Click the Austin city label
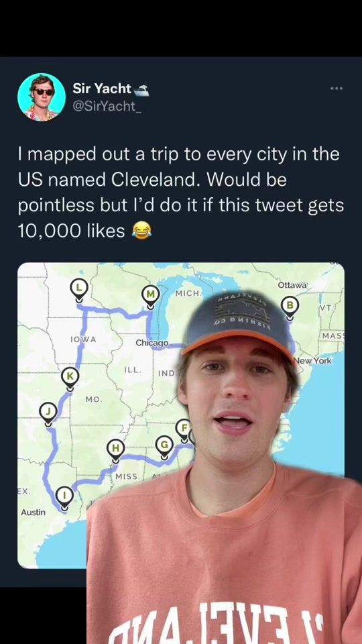The width and height of the screenshot is (362, 644). [x=34, y=512]
